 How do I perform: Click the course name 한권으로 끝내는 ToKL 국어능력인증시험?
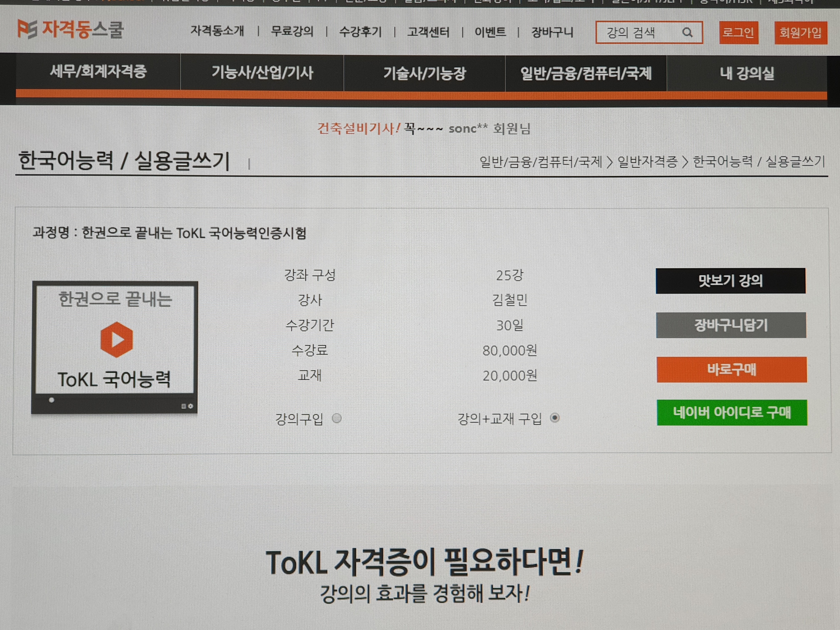[194, 232]
